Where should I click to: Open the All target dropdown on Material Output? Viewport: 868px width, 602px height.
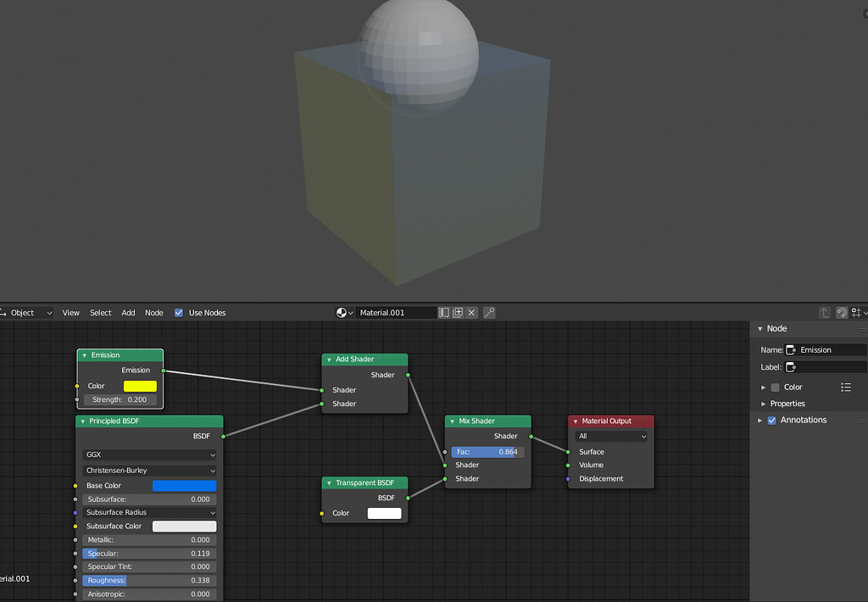[610, 436]
